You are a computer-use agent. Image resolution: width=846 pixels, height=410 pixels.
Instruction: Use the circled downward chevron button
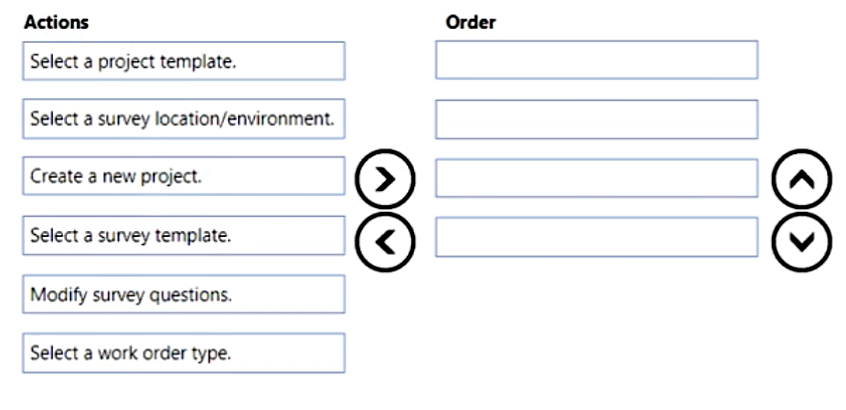[802, 242]
